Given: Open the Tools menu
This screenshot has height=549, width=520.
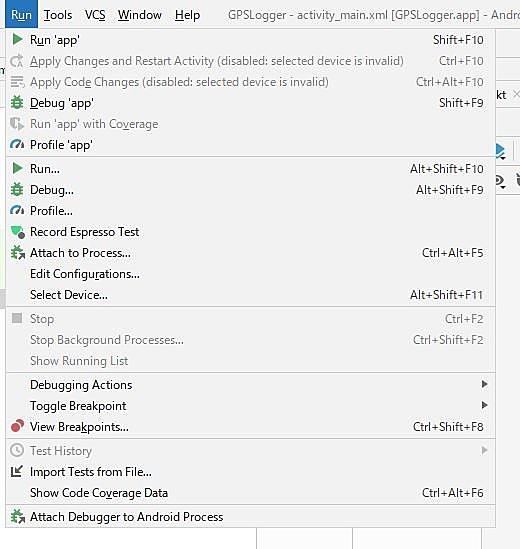Looking at the screenshot, I should [58, 15].
